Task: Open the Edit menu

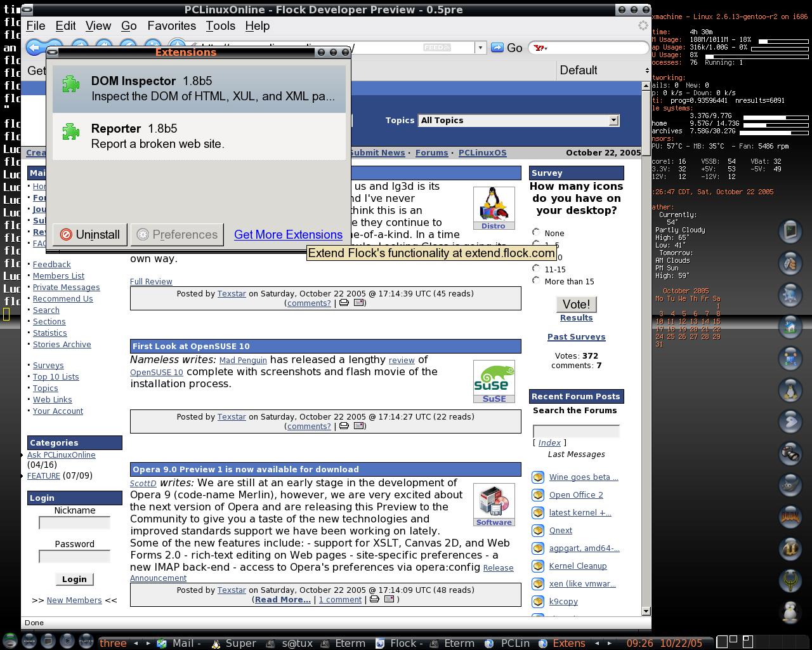Action: (x=65, y=26)
